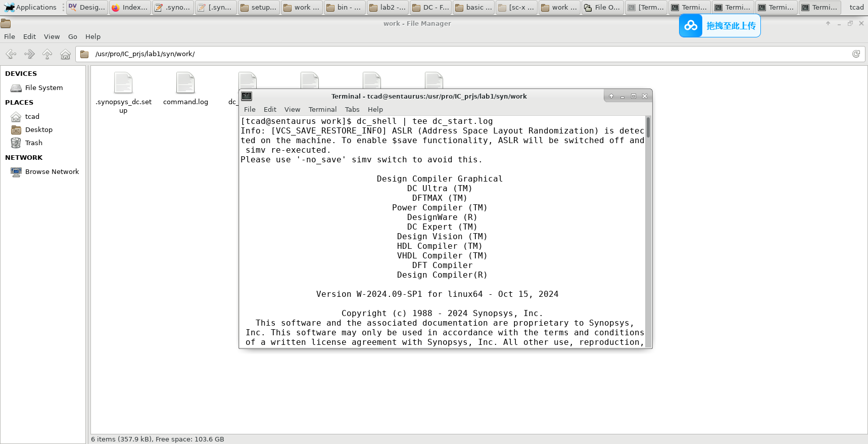The width and height of the screenshot is (868, 444).
Task: Click the 拖拽至此上传 upload label
Action: pyautogui.click(x=731, y=26)
